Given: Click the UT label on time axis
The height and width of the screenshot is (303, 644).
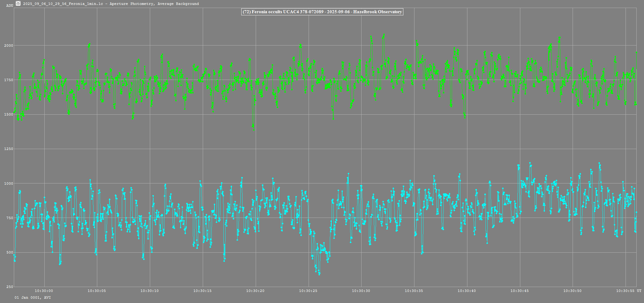Looking at the screenshot, I should tap(639, 291).
